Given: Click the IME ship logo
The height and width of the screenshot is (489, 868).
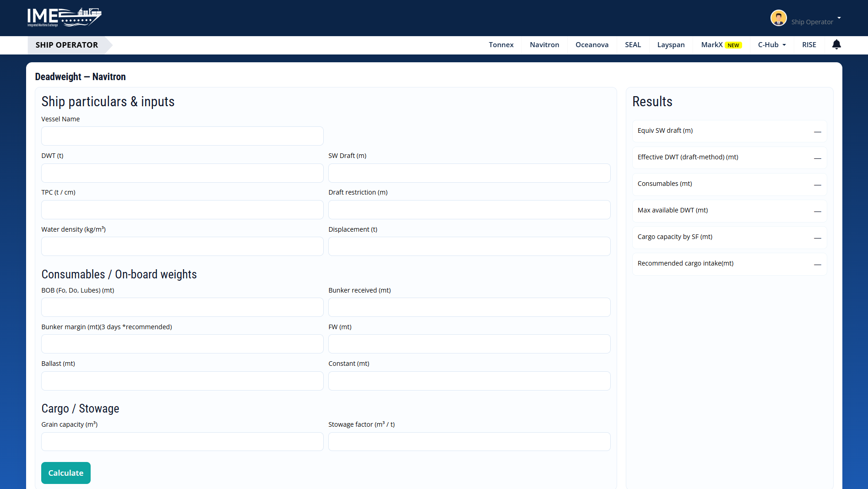Looking at the screenshot, I should point(65,17).
